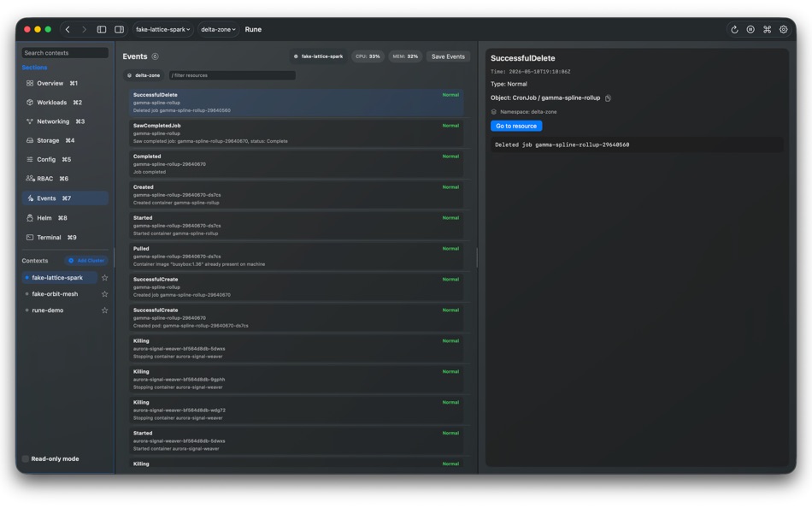Click the 'Deleted job gamma-spline-rollup-29640560' message box
Image resolution: width=812 pixels, height=508 pixels.
click(x=637, y=145)
